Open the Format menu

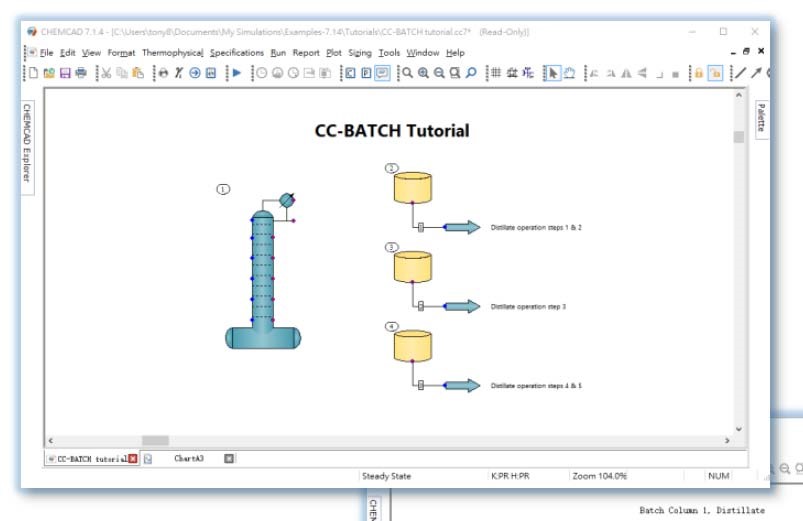click(121, 52)
